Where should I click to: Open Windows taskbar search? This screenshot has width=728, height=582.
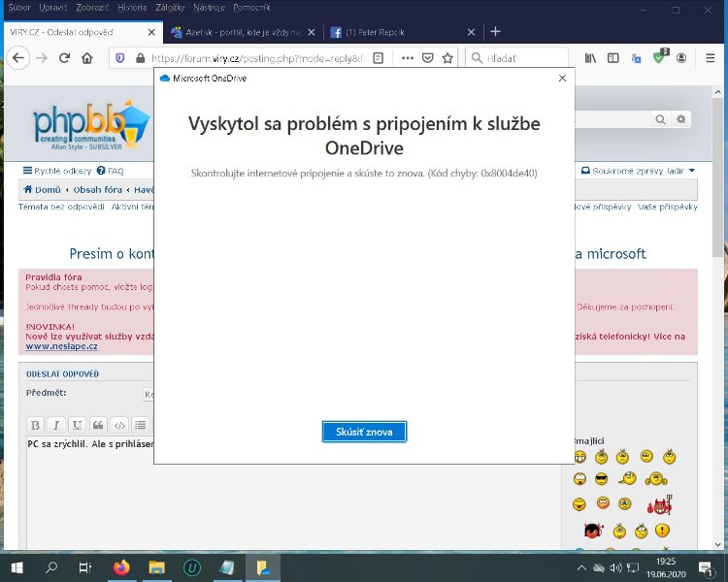pyautogui.click(x=51, y=567)
